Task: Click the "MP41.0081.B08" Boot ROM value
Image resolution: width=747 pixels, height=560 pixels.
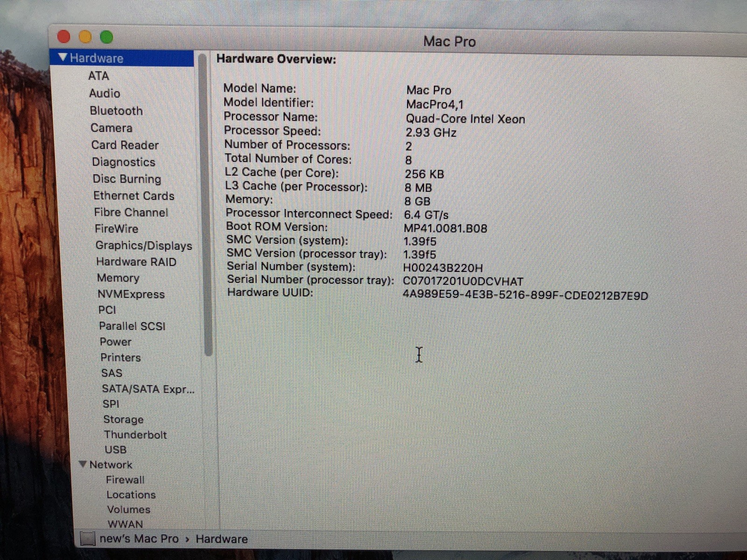Action: click(445, 228)
